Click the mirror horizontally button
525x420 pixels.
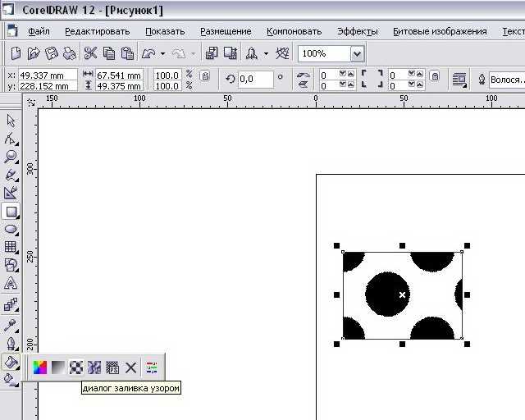pos(303,75)
